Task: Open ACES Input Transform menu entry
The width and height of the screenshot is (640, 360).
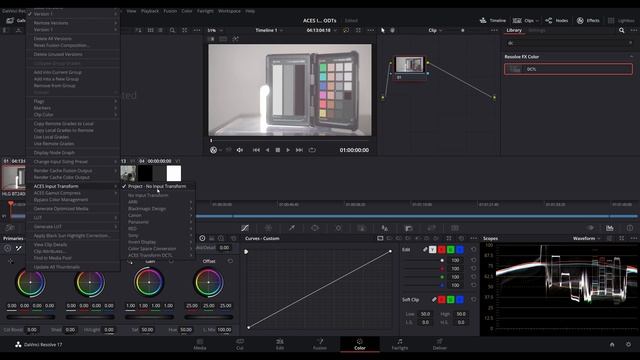Action: [73, 186]
